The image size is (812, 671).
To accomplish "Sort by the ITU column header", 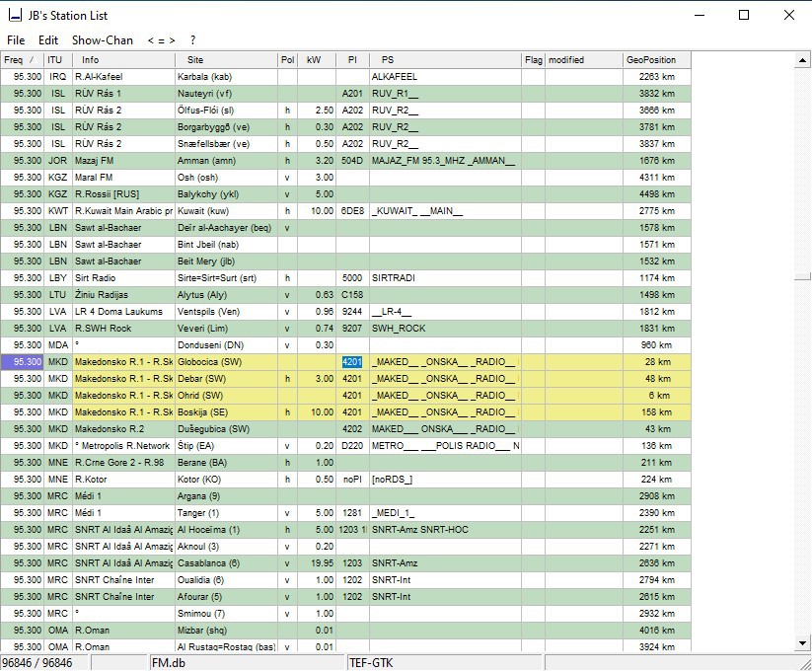I will pyautogui.click(x=57, y=60).
